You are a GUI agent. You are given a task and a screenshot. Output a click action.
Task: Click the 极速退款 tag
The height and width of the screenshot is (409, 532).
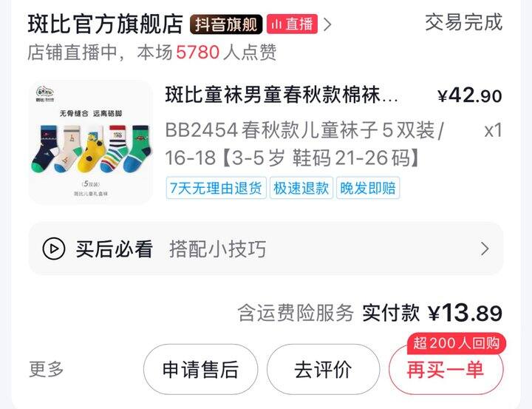(x=301, y=188)
